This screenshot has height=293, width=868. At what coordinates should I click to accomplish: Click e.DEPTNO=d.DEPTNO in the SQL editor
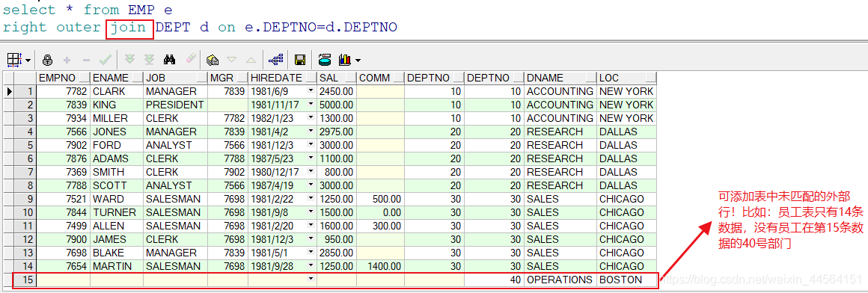(321, 27)
